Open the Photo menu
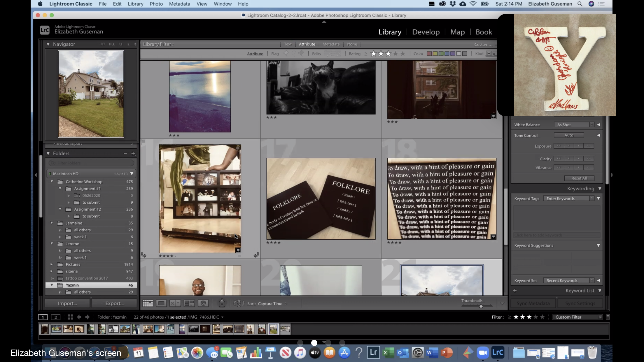Image resolution: width=644 pixels, height=362 pixels. coord(156,4)
